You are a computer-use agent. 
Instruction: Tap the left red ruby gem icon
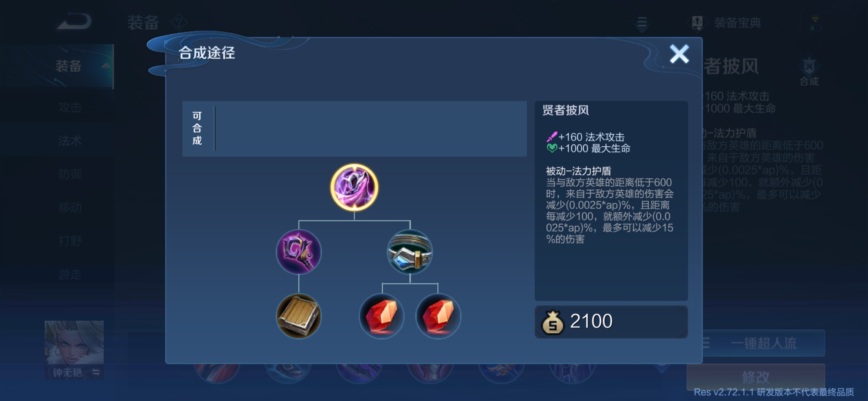tap(382, 316)
